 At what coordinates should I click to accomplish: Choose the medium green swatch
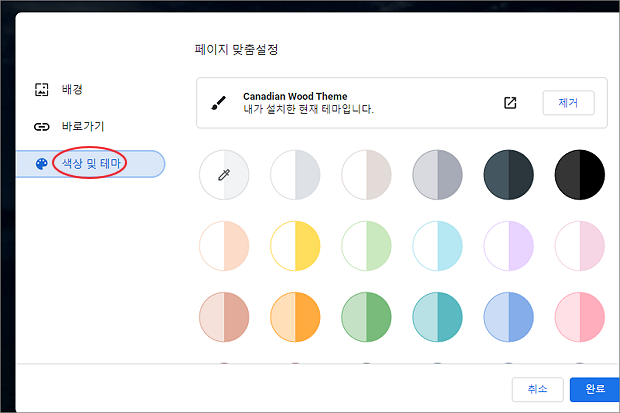pos(367,317)
